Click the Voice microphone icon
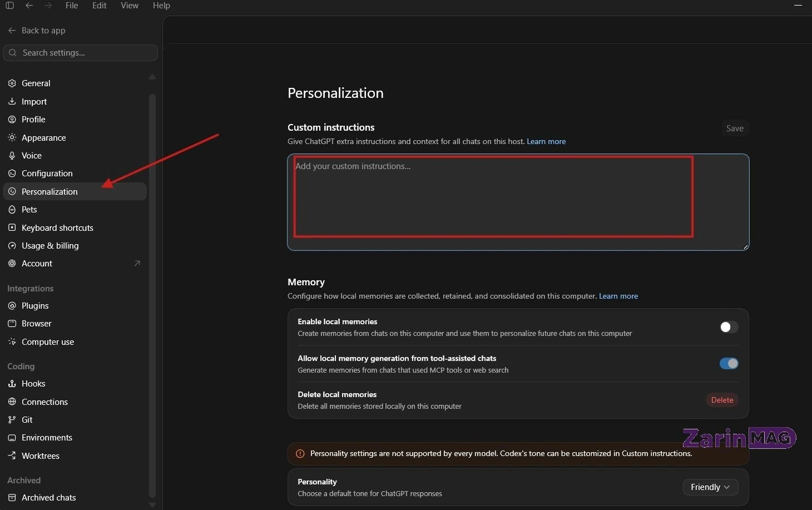Viewport: 812px width, 510px height. click(x=12, y=156)
